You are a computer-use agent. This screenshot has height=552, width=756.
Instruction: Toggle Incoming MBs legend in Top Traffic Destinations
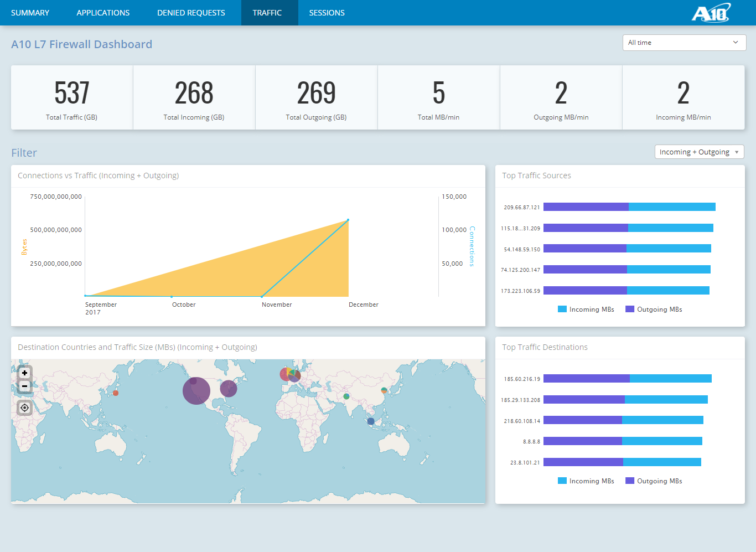pos(586,481)
